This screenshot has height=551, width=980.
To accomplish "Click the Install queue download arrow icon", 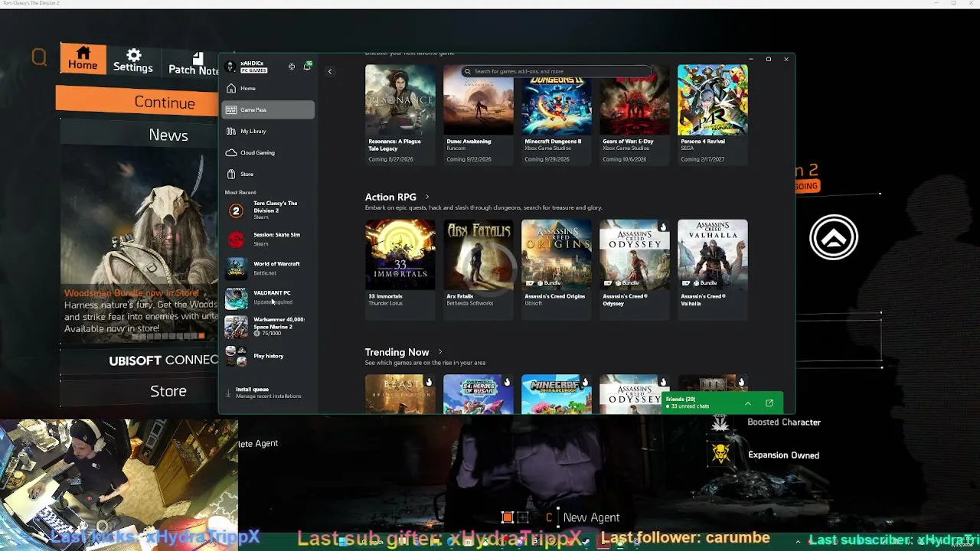I will [228, 393].
